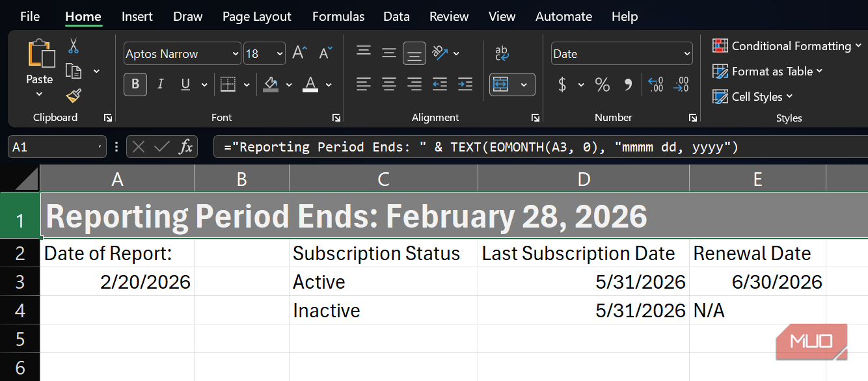This screenshot has width=868, height=381.
Task: Select cell A3 with date 2/20/2026
Action: pyautogui.click(x=117, y=282)
